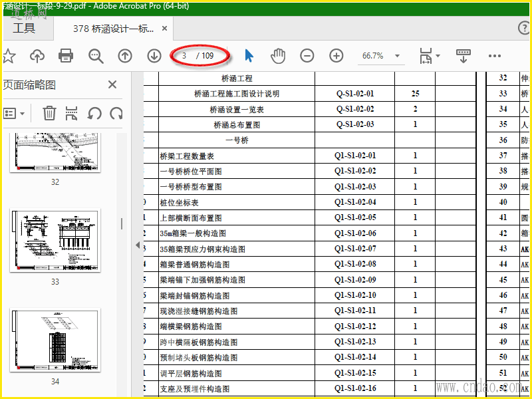
Task: Print the document using printer icon
Action: (66, 56)
